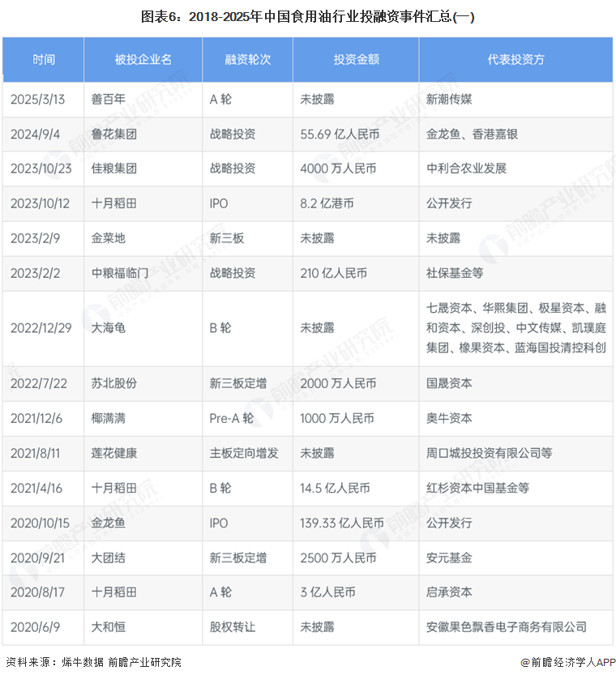Click the date 2020/8/17
The width and height of the screenshot is (616, 679).
click(37, 593)
